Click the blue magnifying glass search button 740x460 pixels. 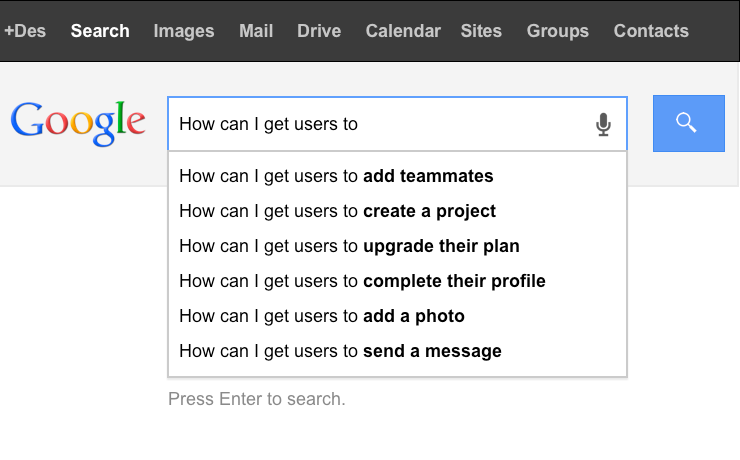(689, 124)
